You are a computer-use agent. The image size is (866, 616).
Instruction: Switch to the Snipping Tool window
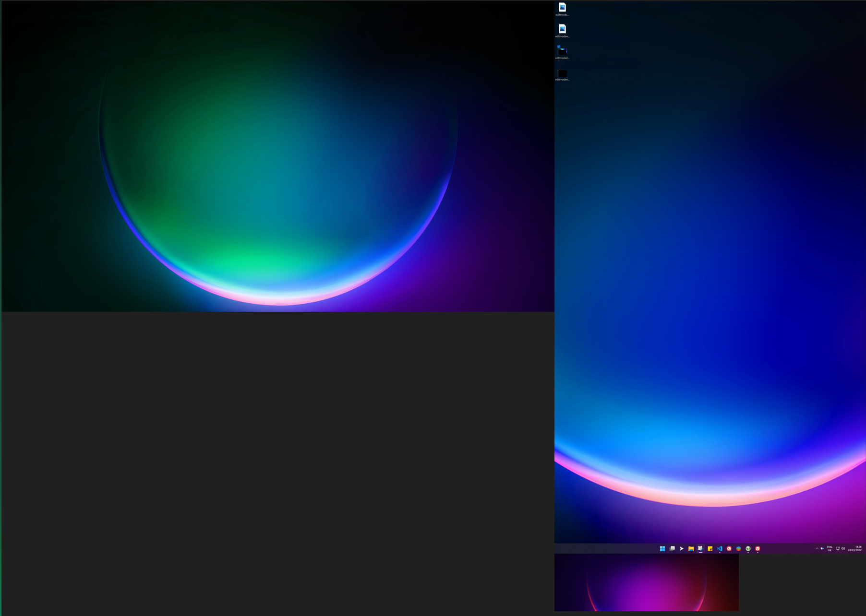pos(700,548)
